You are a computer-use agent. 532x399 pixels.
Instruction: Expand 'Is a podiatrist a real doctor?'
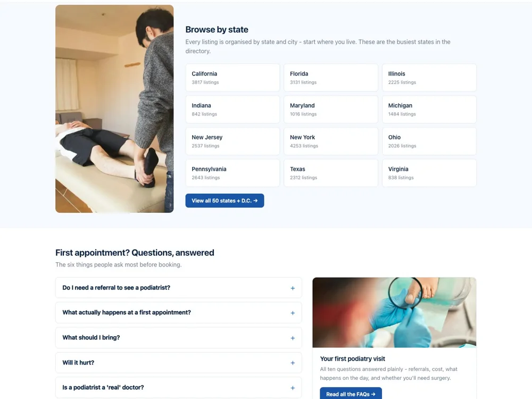coord(178,387)
